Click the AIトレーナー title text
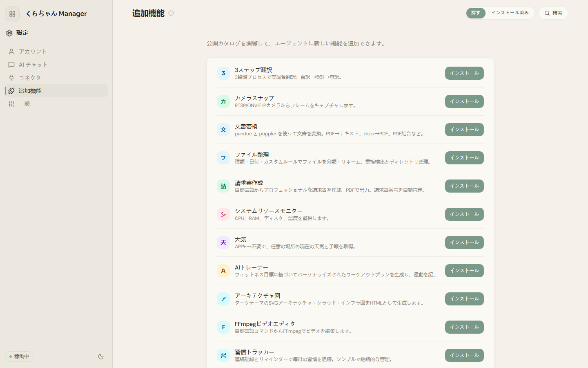This screenshot has height=368, width=588. tap(252, 267)
